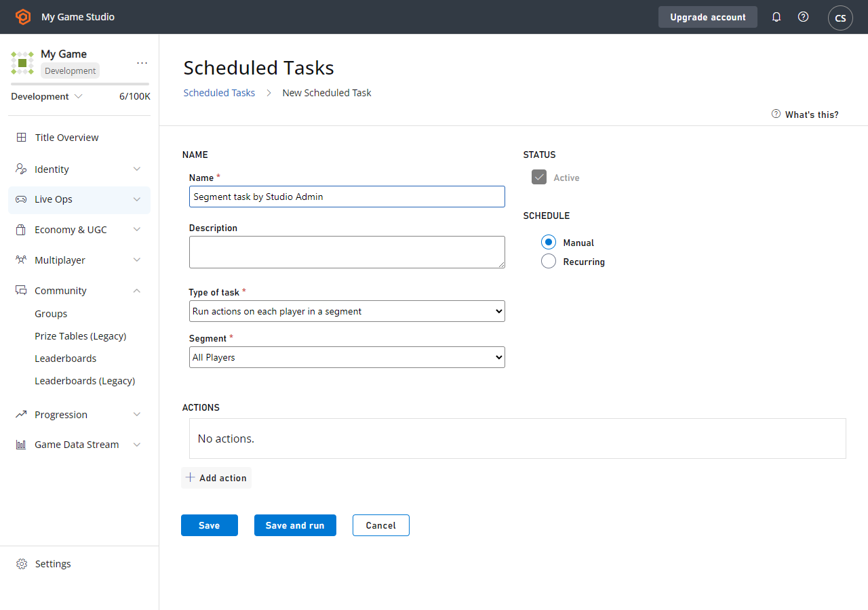Image resolution: width=868 pixels, height=610 pixels.
Task: Click the New Scheduled Task breadcrumb text
Action: click(327, 93)
